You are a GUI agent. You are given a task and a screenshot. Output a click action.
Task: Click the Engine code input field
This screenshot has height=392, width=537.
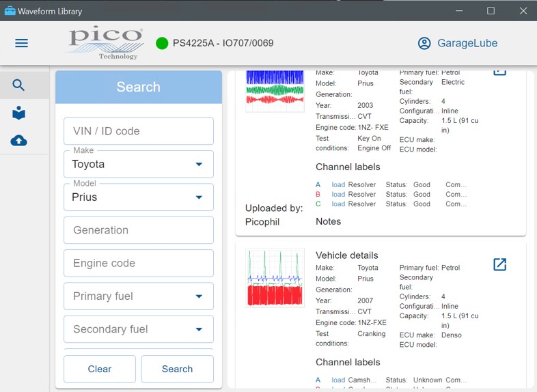click(139, 263)
